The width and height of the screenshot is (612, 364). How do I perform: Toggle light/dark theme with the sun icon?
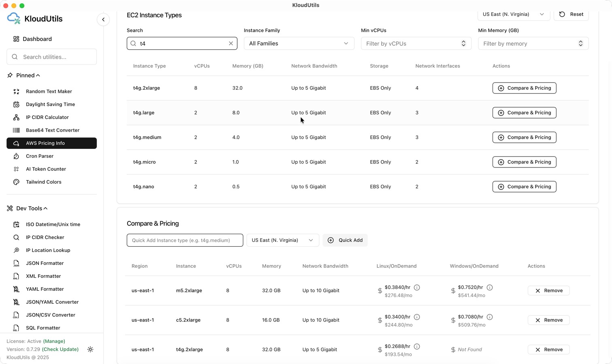click(x=90, y=349)
